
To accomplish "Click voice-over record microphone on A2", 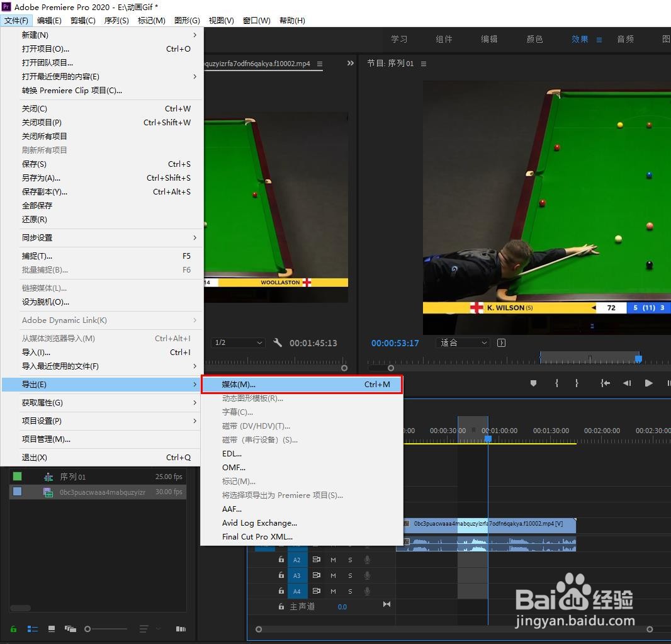I will point(367,559).
